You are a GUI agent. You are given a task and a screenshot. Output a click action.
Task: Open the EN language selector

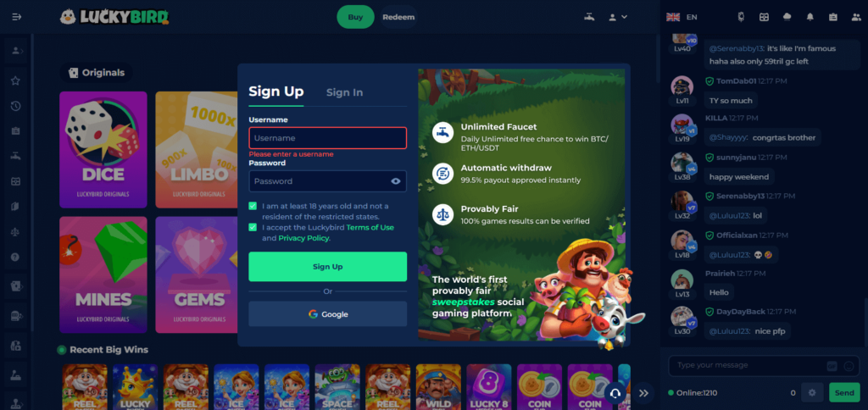682,17
